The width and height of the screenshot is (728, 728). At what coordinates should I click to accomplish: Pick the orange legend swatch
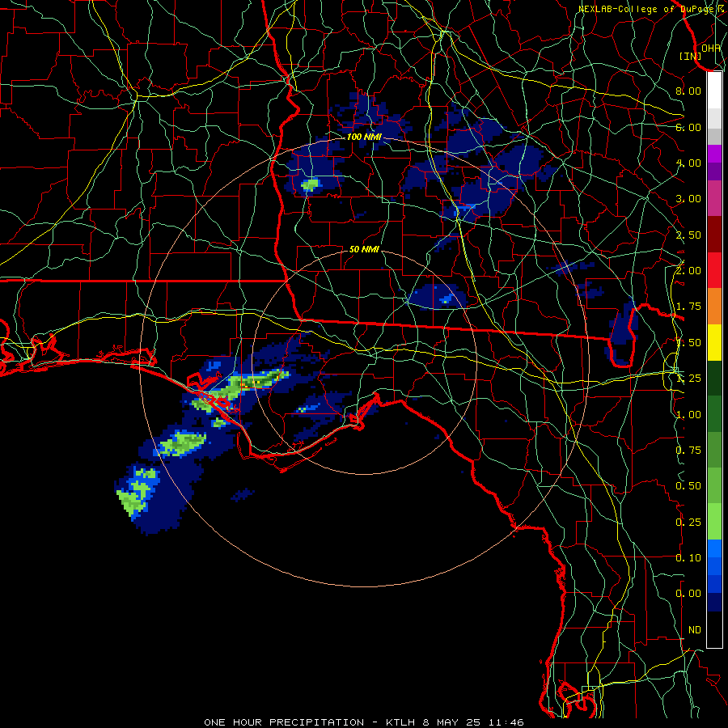tap(714, 307)
